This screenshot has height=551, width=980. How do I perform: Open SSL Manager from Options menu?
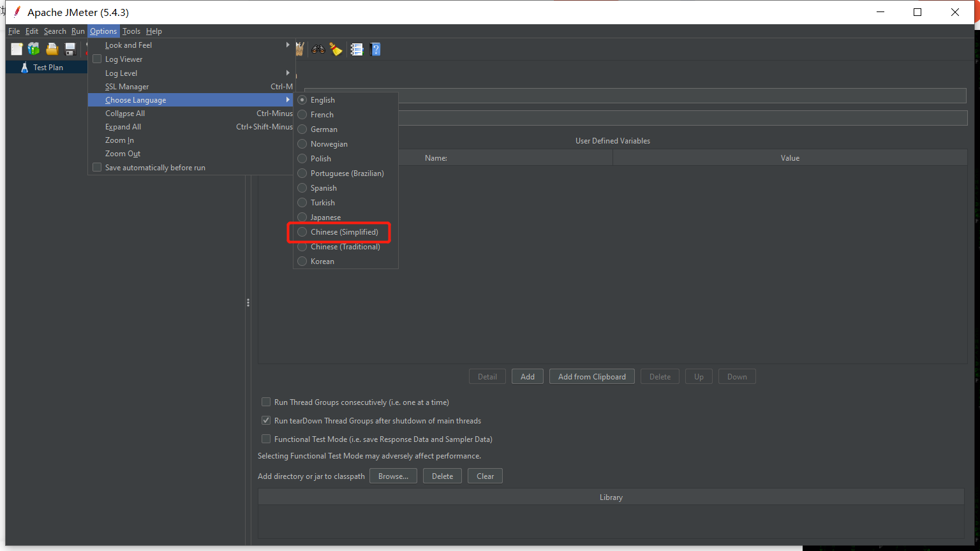pyautogui.click(x=191, y=87)
